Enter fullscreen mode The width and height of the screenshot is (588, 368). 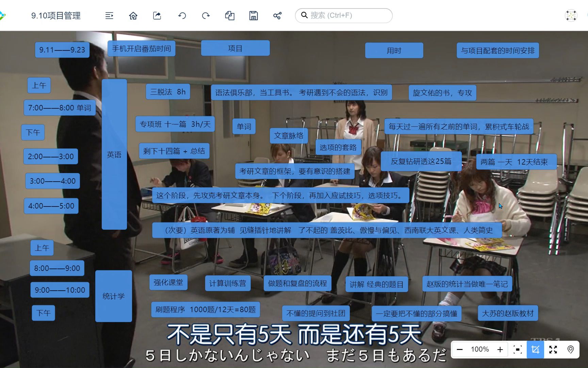(x=553, y=349)
